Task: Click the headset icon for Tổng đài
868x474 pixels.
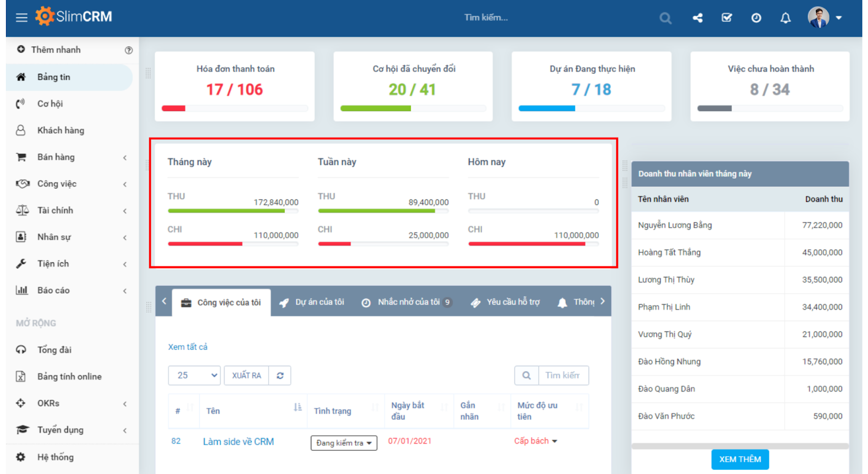Action: pos(21,350)
